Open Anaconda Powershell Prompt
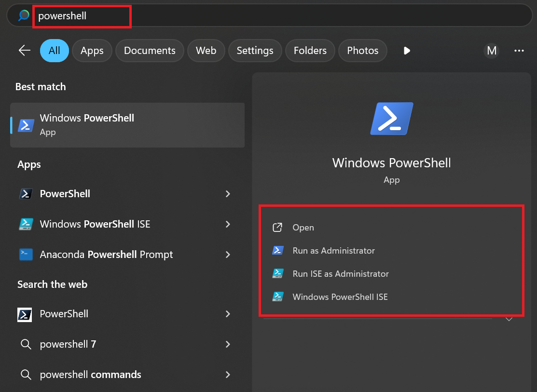 (x=127, y=255)
